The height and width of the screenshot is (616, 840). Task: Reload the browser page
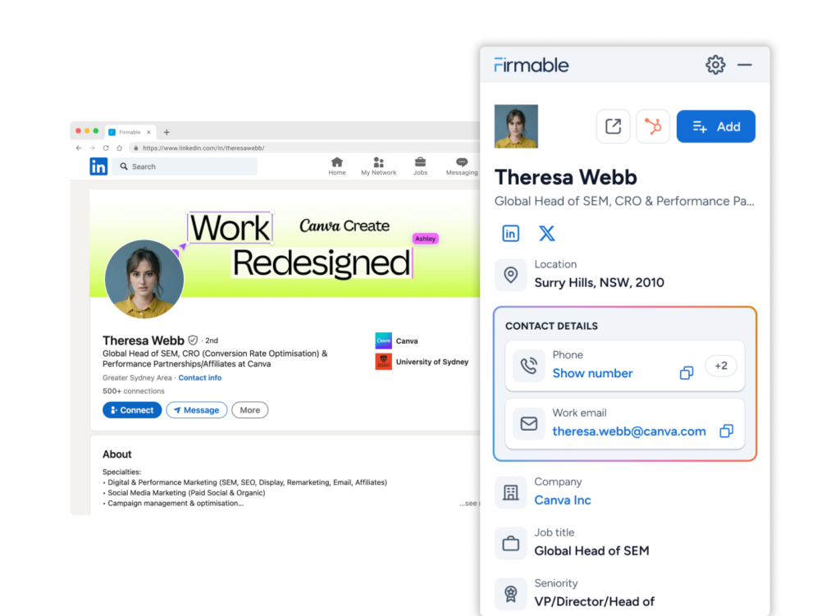point(106,148)
